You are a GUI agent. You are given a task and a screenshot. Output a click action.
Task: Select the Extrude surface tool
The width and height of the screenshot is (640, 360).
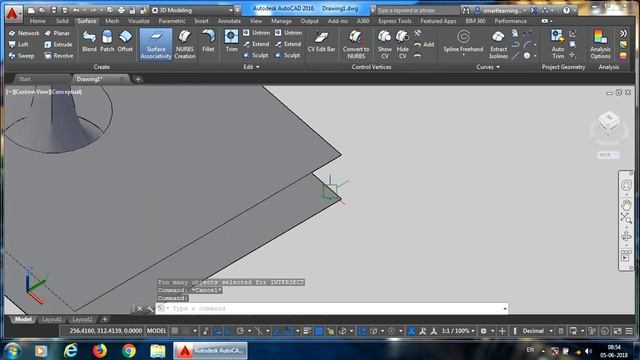[58, 44]
